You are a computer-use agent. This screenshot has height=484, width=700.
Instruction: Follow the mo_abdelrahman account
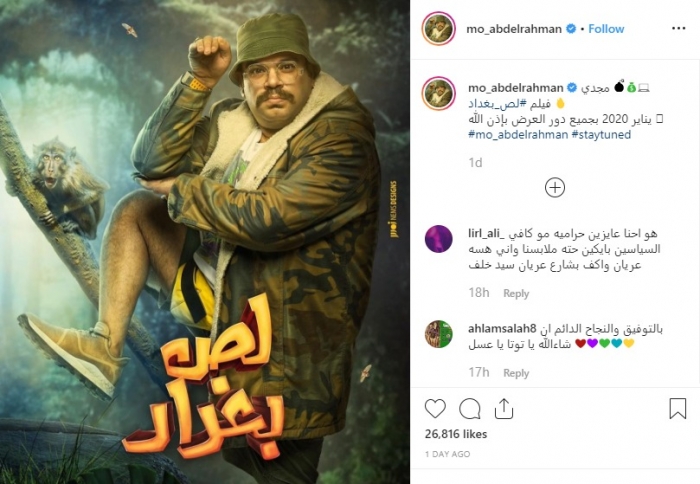[606, 29]
